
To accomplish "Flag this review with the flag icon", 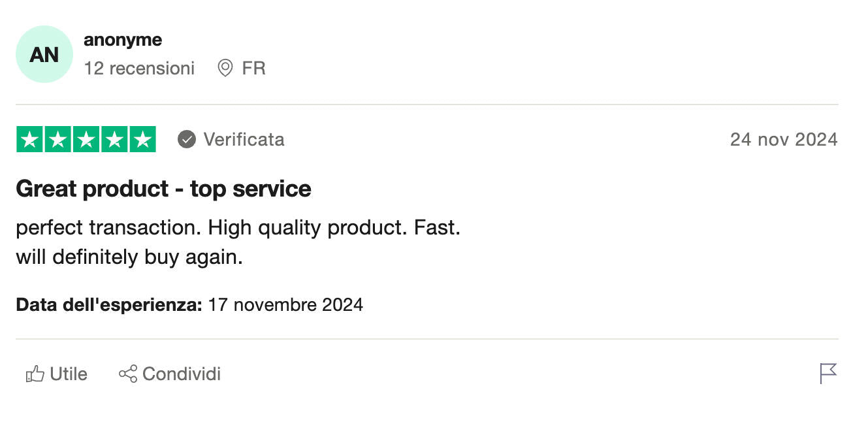I will 828,374.
